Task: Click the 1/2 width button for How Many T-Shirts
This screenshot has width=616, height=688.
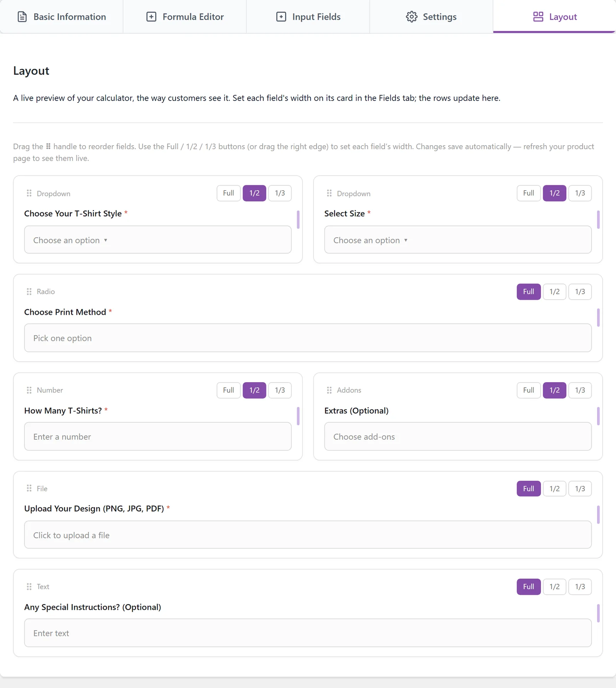Action: (x=254, y=390)
